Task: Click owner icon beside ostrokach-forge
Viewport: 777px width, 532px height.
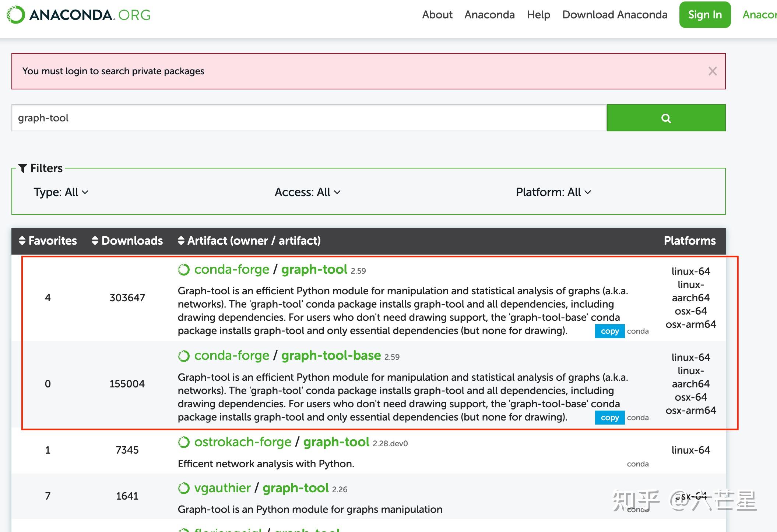Action: coord(183,442)
